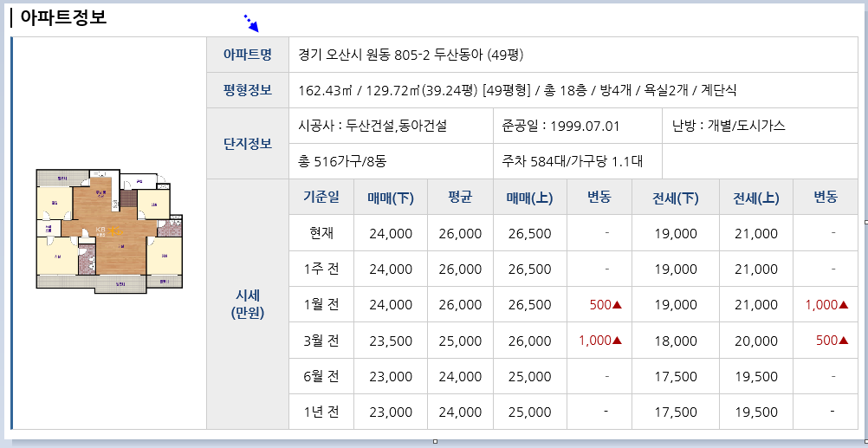Click 6월 전 row 평균 value 24,000

click(x=460, y=377)
